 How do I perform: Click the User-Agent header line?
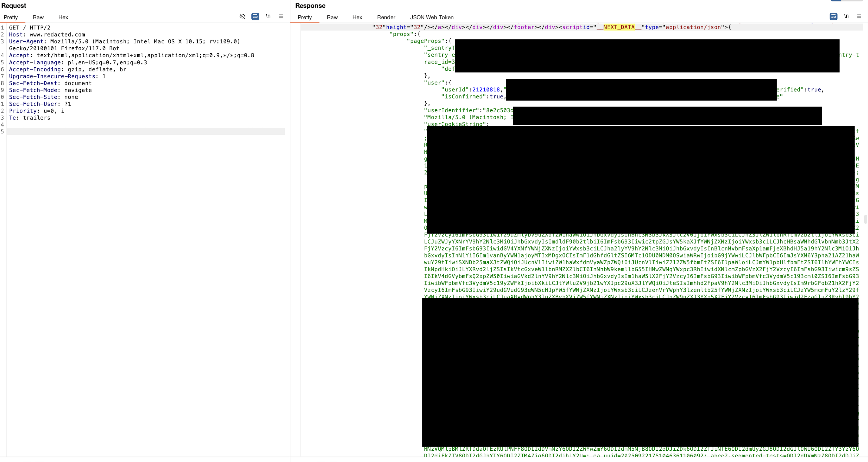[x=125, y=41]
